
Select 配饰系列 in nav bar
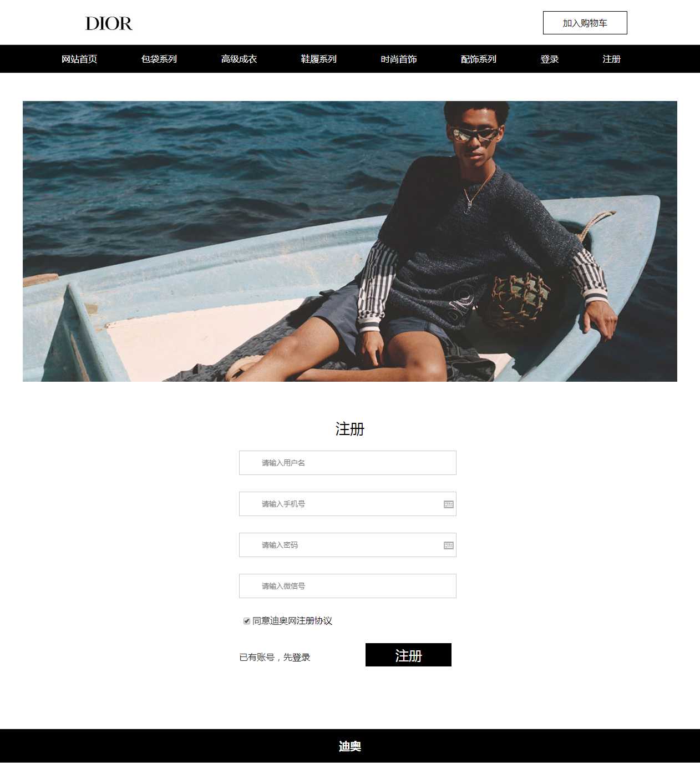[479, 59]
